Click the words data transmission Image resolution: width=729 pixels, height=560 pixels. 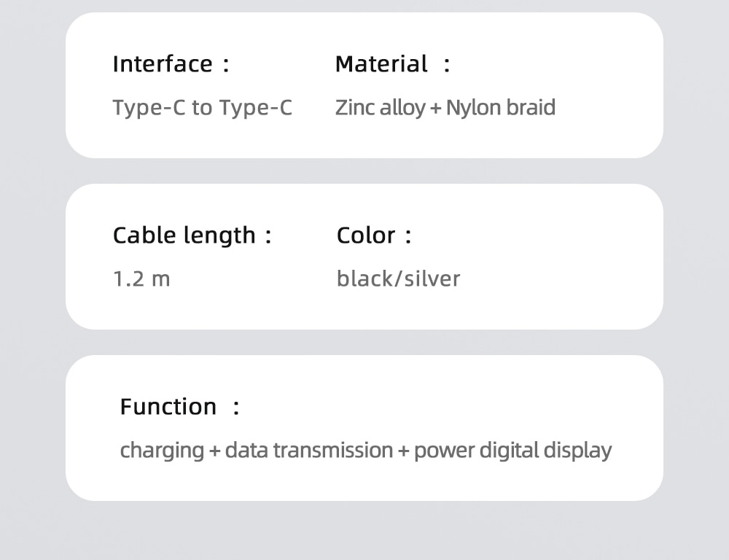[308, 451]
